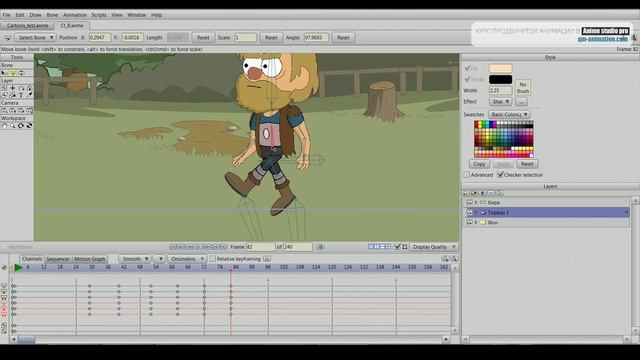Click Reset button next to Length
Screen dimensions: 640x360
203,38
